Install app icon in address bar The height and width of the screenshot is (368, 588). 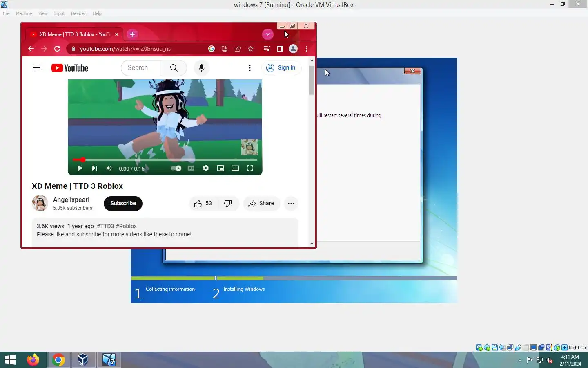pyautogui.click(x=225, y=49)
